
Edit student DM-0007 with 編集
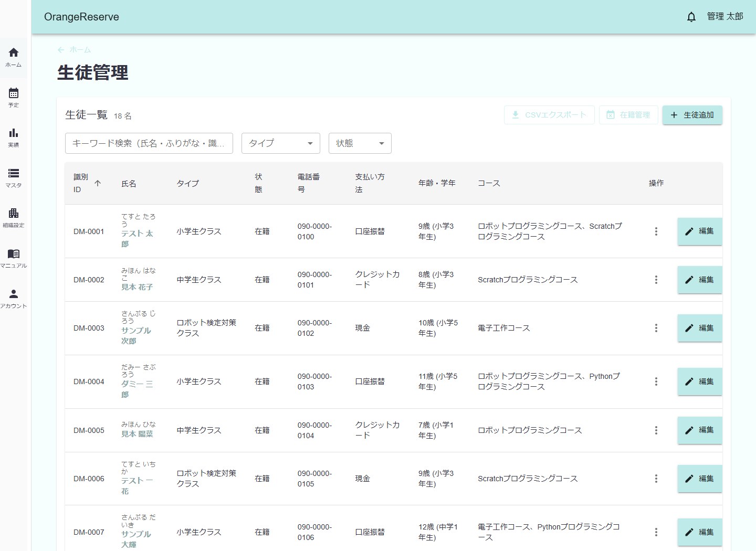point(700,532)
